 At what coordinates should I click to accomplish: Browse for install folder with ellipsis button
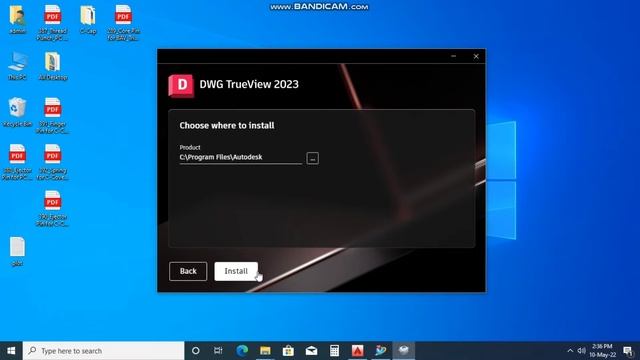313,158
